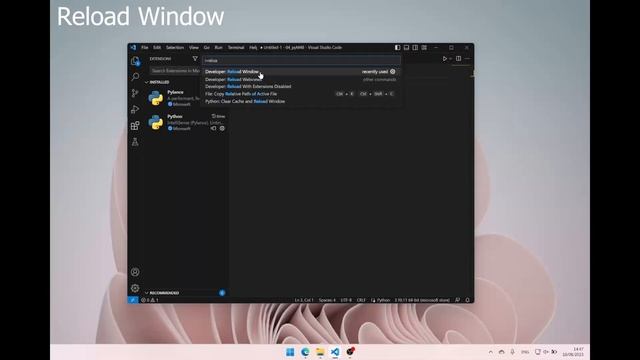Image resolution: width=640 pixels, height=360 pixels.
Task: Open the Manage gear in activity bar
Action: click(x=135, y=288)
